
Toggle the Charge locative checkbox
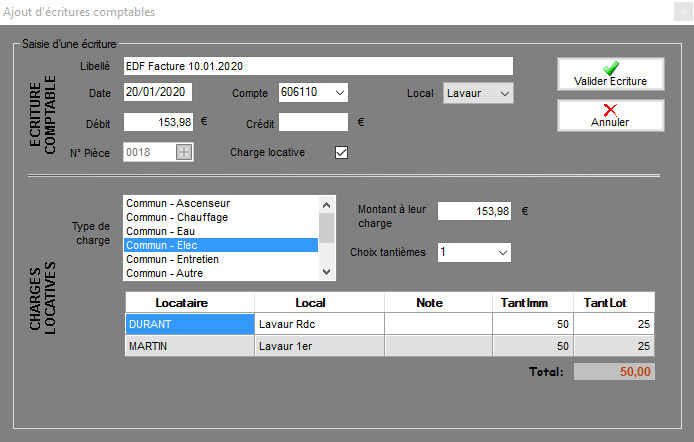341,153
